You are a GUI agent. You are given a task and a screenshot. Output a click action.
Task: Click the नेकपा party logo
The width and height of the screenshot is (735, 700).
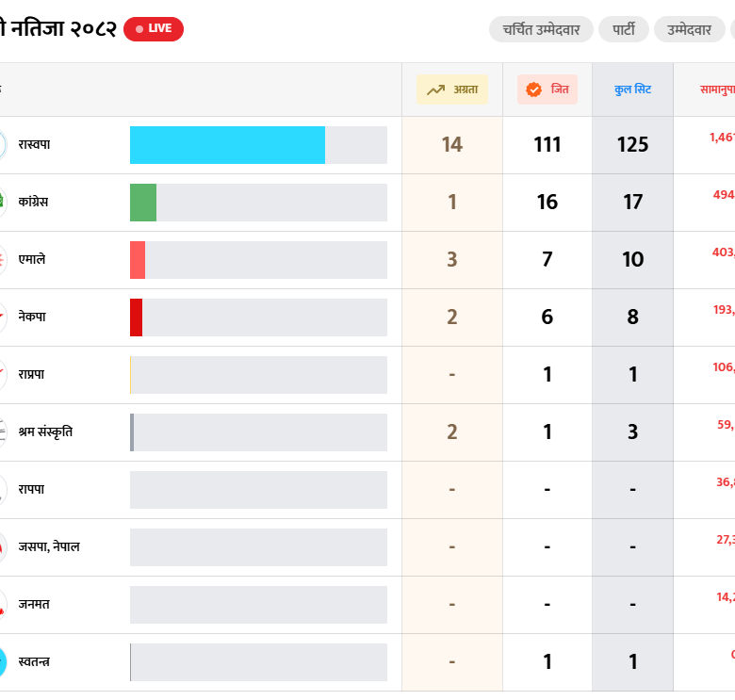coord(3,317)
